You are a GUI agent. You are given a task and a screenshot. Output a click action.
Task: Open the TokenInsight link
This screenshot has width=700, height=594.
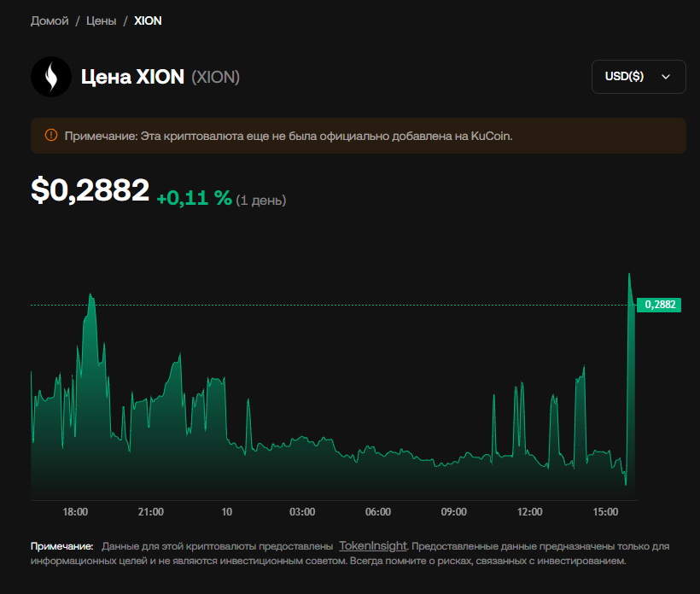(373, 546)
